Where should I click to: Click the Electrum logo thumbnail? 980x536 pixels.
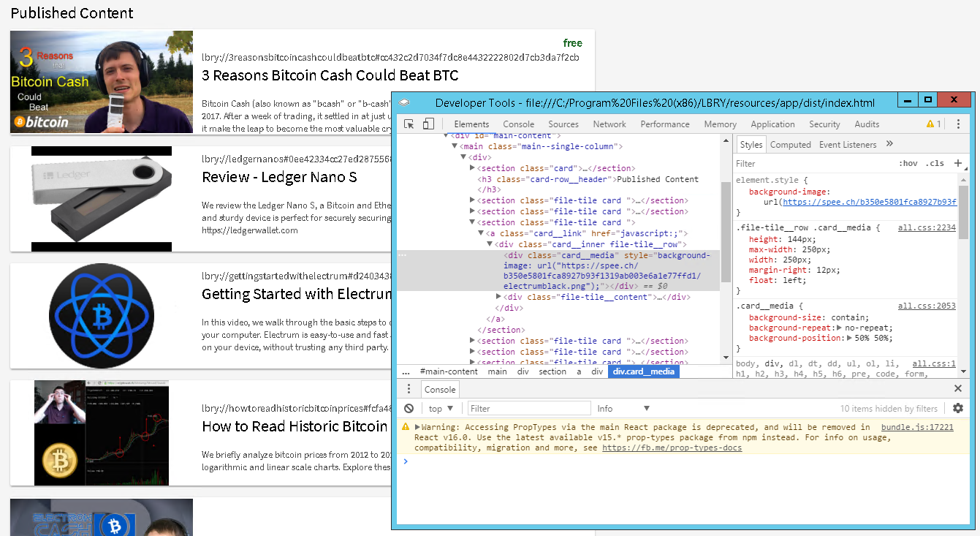click(102, 316)
